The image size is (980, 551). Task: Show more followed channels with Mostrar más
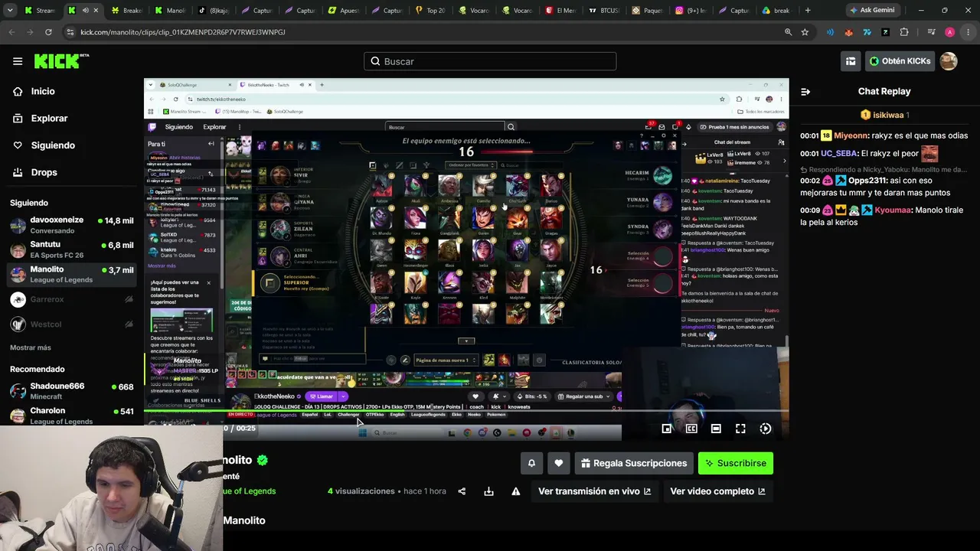(x=31, y=347)
